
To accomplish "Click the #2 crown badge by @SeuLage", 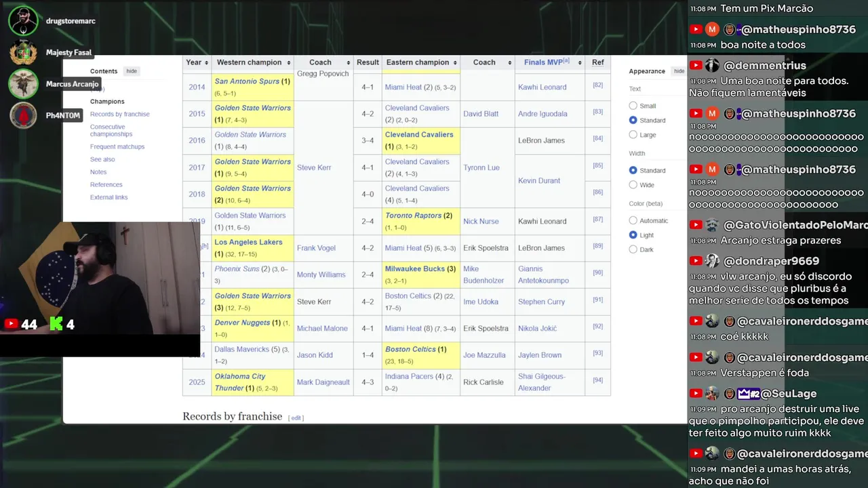I will (748, 394).
